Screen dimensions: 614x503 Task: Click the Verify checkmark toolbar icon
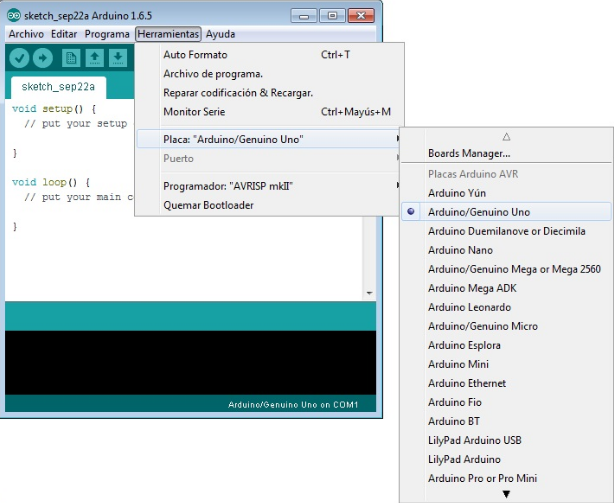19,58
